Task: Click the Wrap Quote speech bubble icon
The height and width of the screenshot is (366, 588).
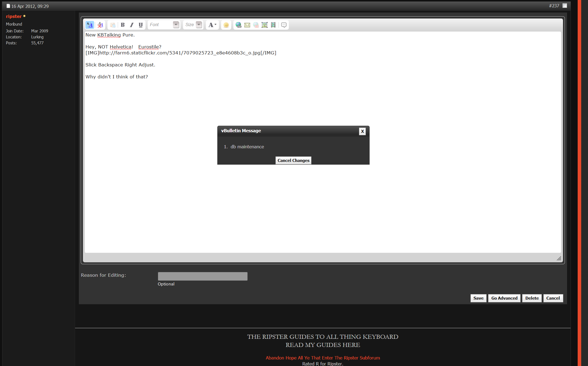Action: pos(284,25)
